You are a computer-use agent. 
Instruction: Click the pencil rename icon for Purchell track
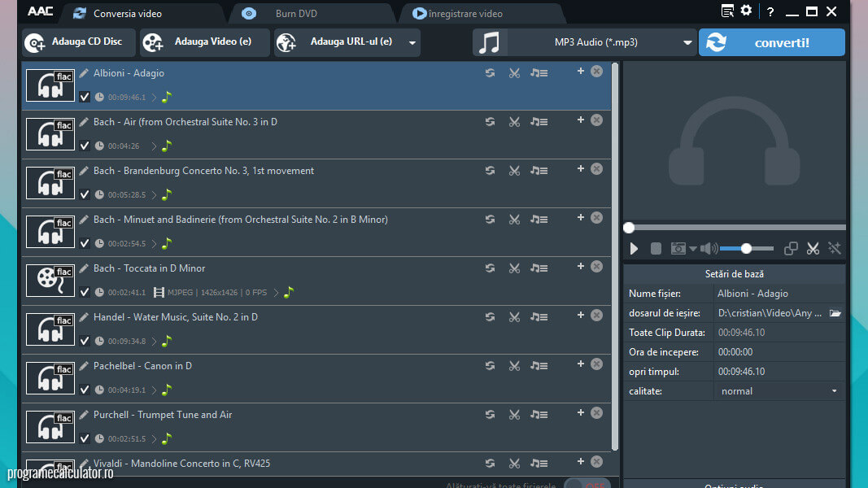coord(84,415)
